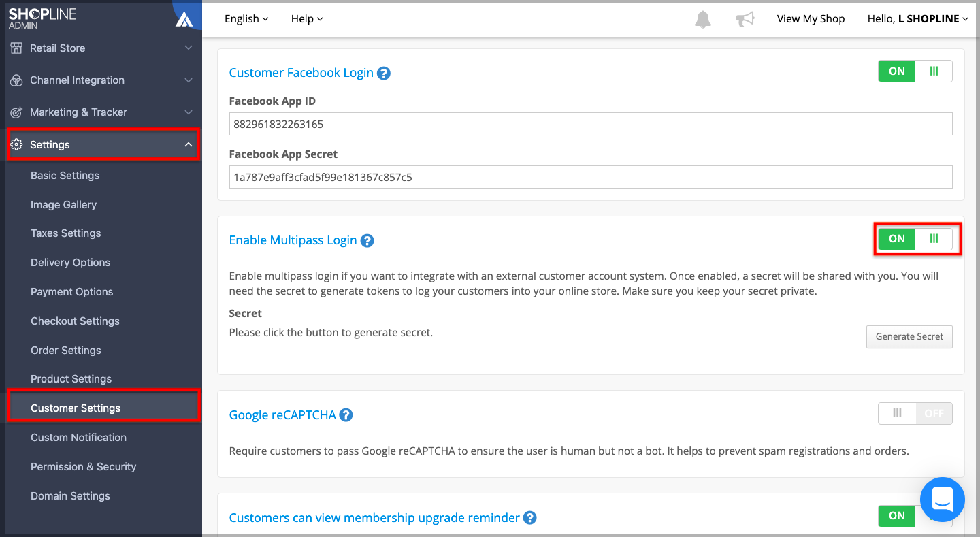Open Order Settings
Screen dimensions: 980x537
coord(65,351)
